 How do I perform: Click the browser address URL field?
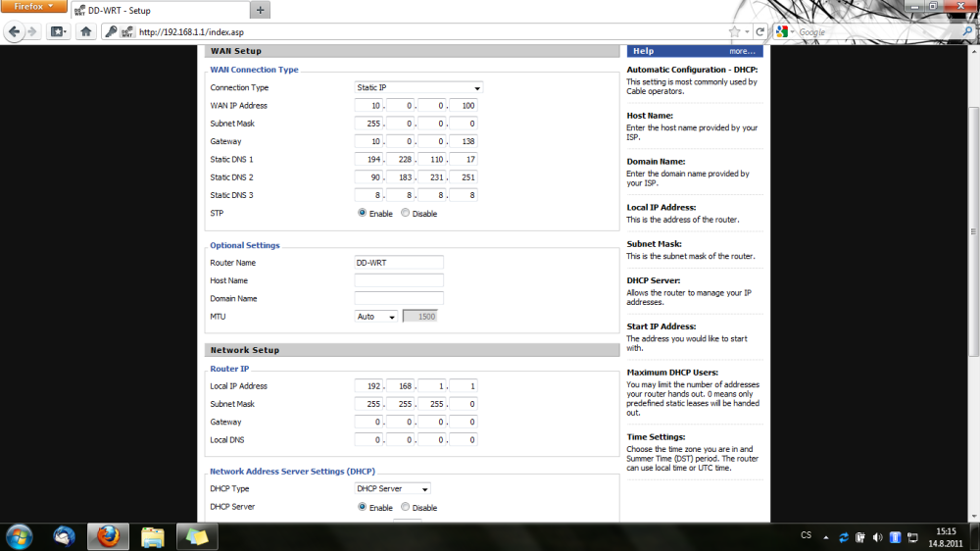coord(431,32)
